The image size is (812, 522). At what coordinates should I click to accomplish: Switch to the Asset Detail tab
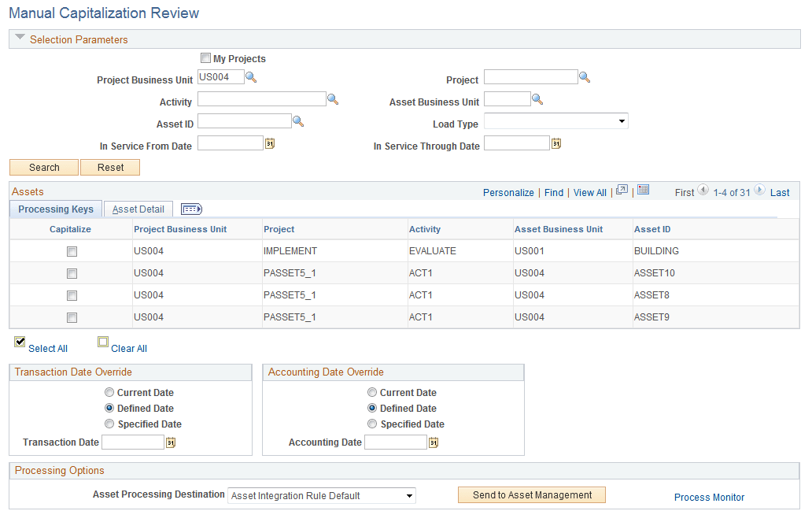click(x=138, y=209)
